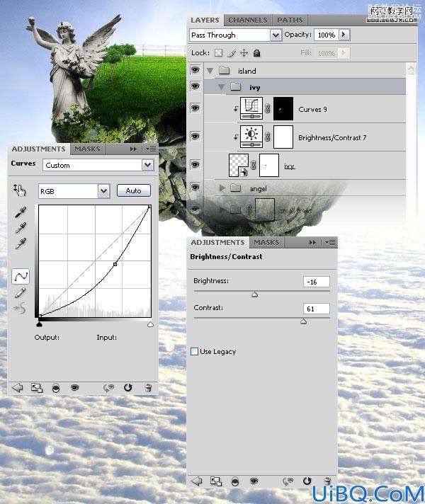Switch panel view icon in Curves panel
This screenshot has height=504, width=425.
coord(36,388)
